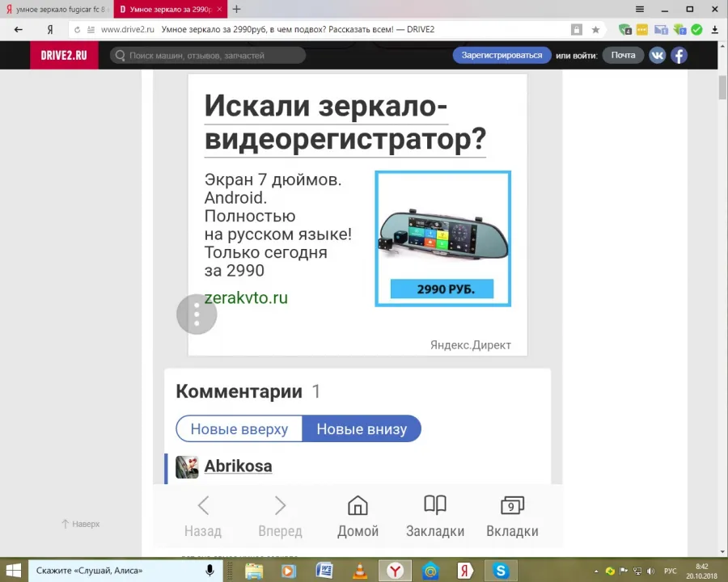Open volume control in system tray

coord(650,571)
